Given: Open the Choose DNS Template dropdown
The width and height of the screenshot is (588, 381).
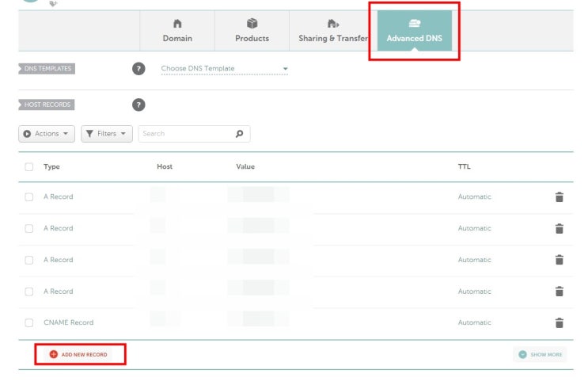Looking at the screenshot, I should pos(224,69).
